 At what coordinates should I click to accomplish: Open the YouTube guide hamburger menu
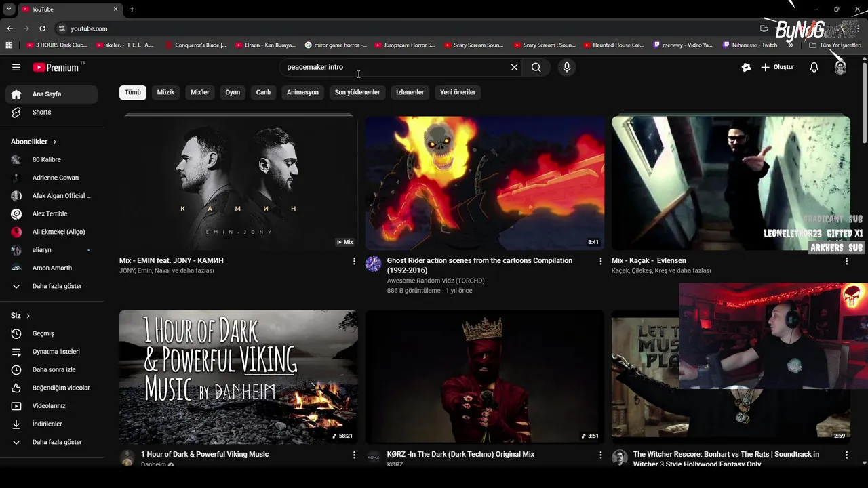[x=16, y=67]
